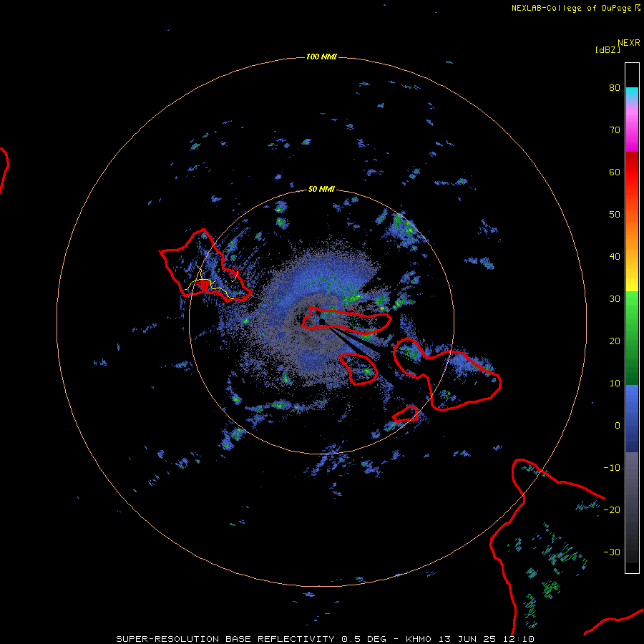Click the NEXR label above the color bar
Screen dimensions: 644x644
tap(628, 43)
